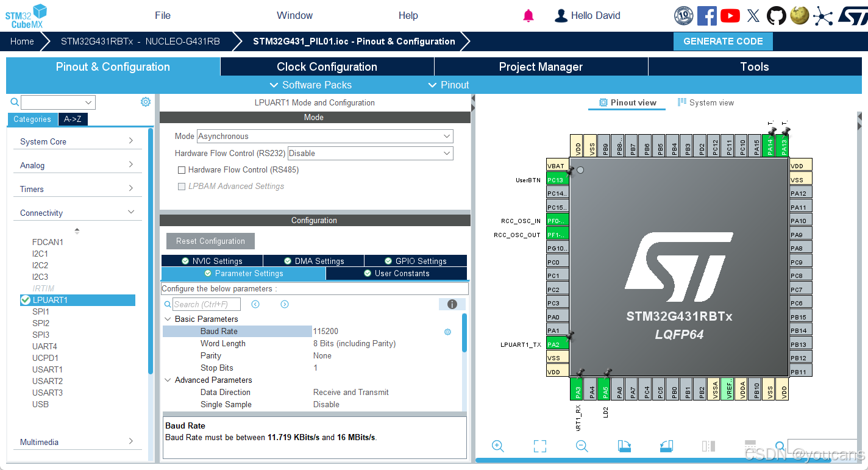The width and height of the screenshot is (868, 470).
Task: Open the Pinout dropdown menu
Action: pos(449,85)
